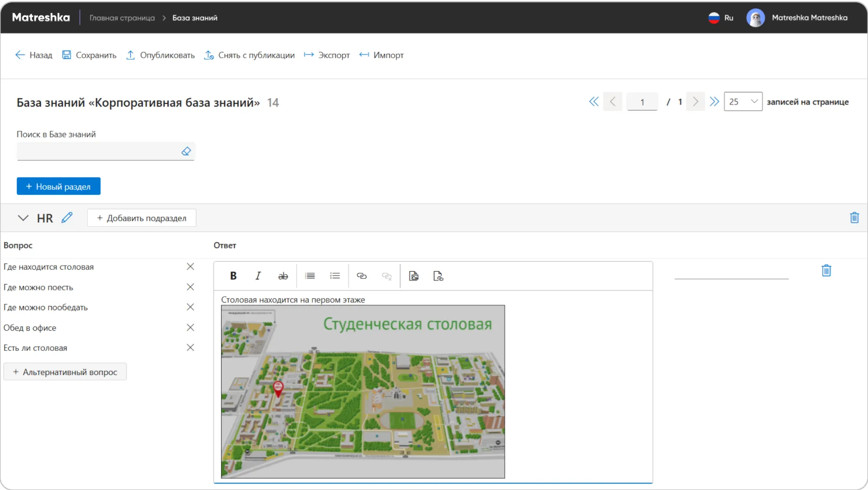Rename the HR section using pencil icon
The width and height of the screenshot is (868, 490).
point(67,217)
